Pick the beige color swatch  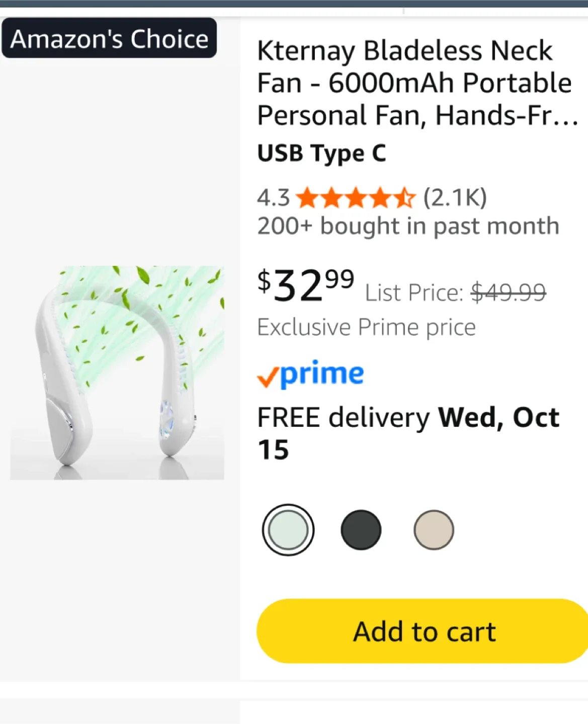pyautogui.click(x=434, y=530)
